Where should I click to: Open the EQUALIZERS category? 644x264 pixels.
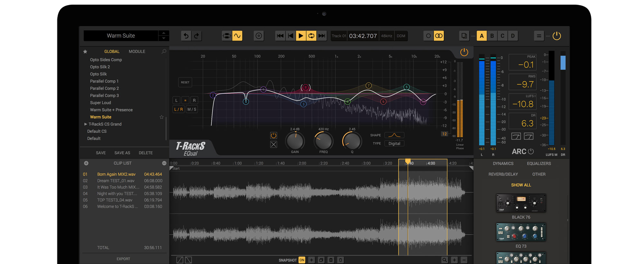(x=539, y=164)
